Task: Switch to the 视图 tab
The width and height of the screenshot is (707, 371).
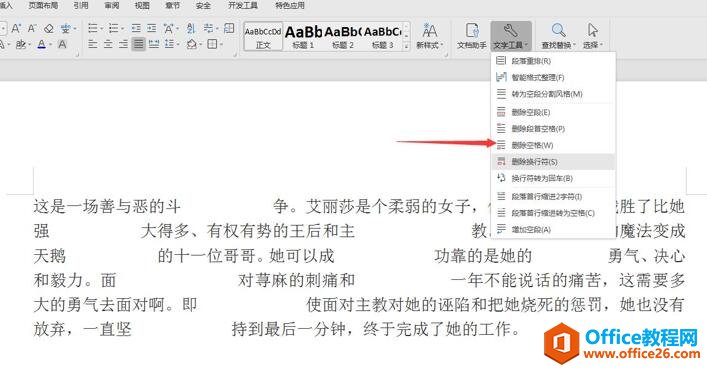Action: click(x=142, y=5)
